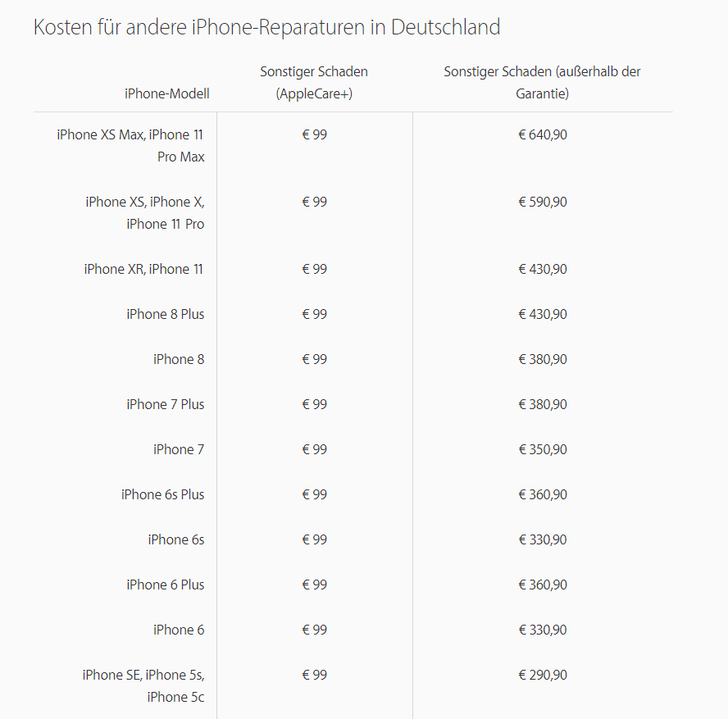Select the € 99 AppleCare+ price for iPhone 8
Screen dimensions: 728x719
[x=314, y=359]
